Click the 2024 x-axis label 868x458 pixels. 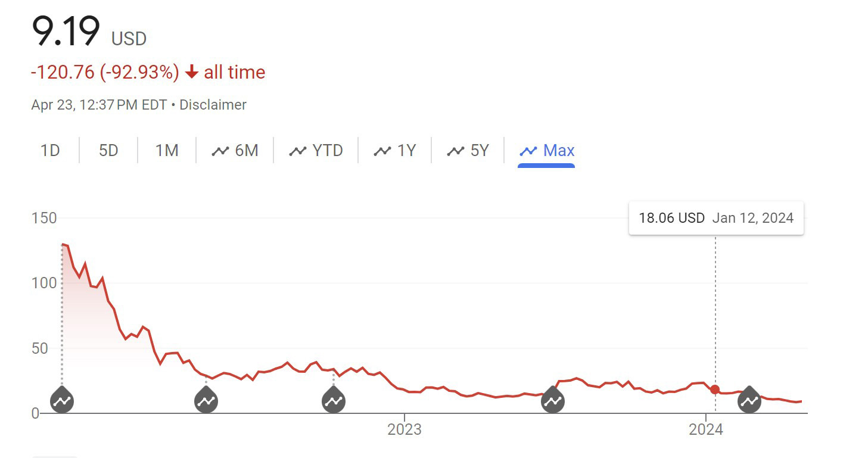point(705,429)
